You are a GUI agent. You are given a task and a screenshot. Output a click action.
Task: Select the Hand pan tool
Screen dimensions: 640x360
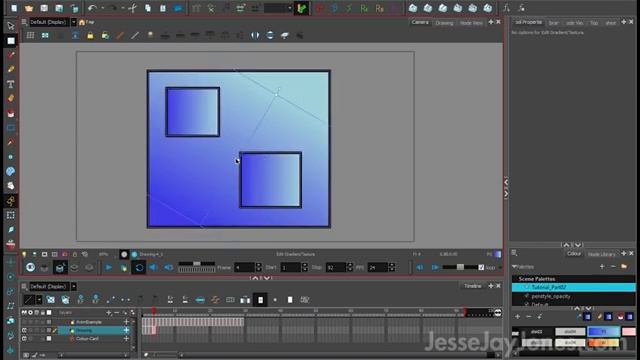[x=11, y=186]
